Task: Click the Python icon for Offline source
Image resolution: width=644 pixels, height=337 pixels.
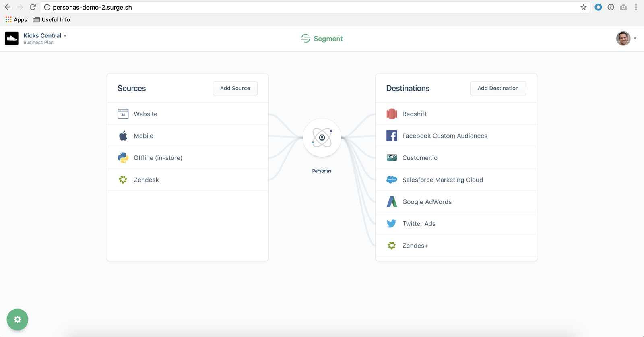Action: [x=123, y=158]
